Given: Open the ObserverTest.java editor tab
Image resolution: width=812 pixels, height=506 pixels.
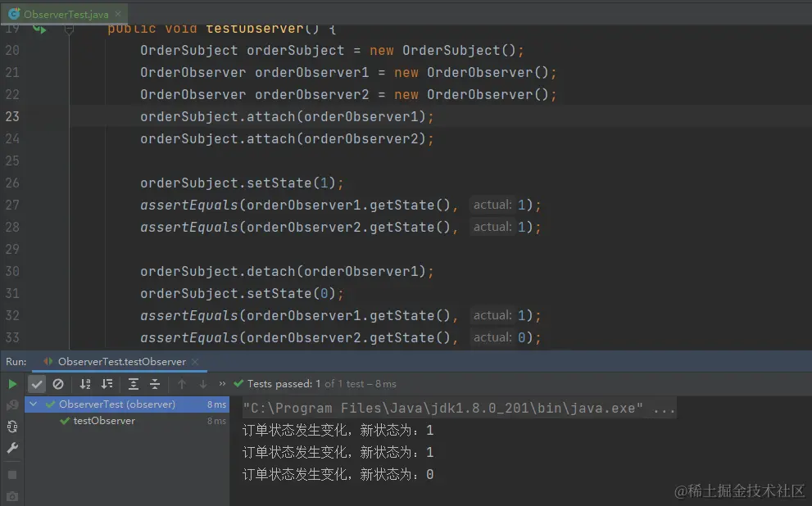Looking at the screenshot, I should pos(65,14).
